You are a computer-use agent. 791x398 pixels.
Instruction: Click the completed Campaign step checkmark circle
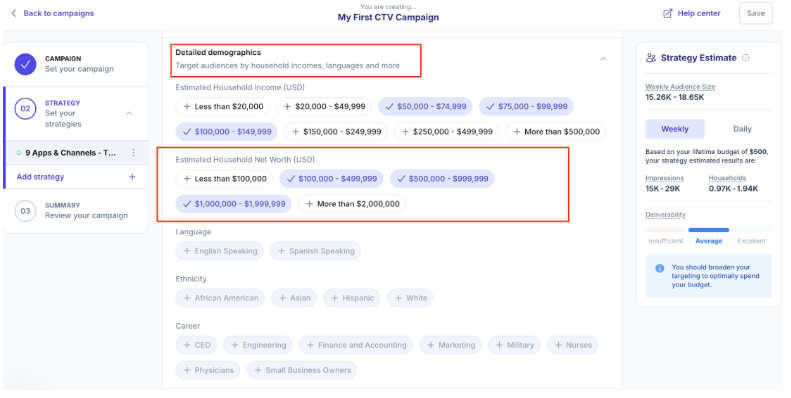click(25, 64)
